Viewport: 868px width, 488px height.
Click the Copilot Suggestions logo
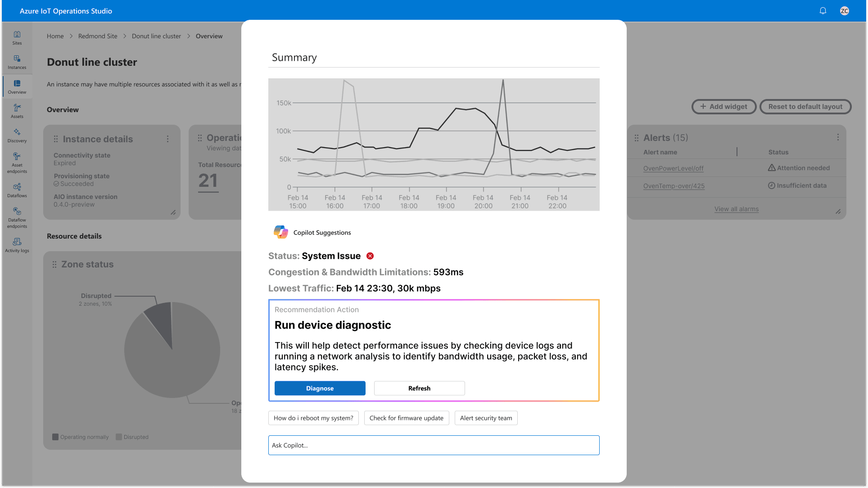coord(281,232)
